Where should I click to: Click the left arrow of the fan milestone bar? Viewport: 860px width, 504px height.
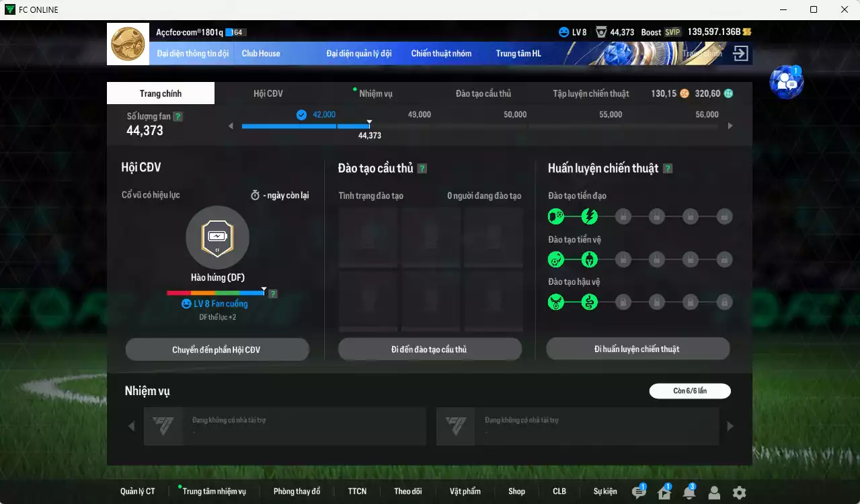tap(231, 125)
